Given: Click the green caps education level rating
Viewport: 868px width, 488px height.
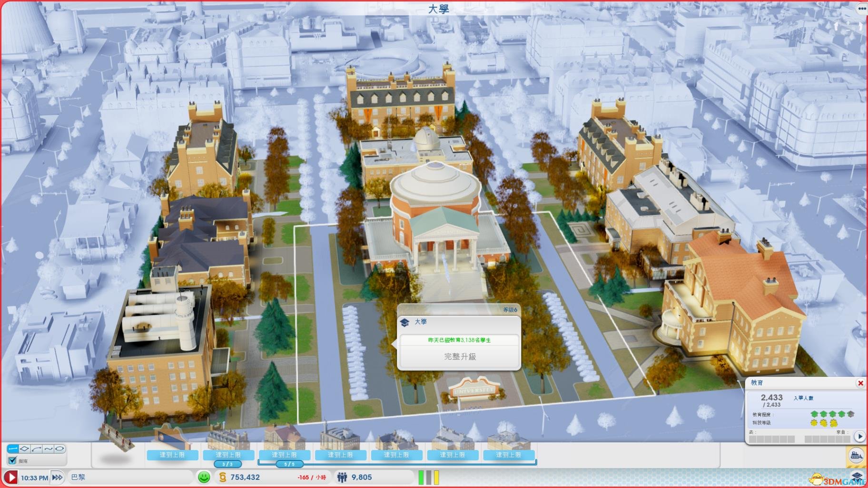Looking at the screenshot, I should point(832,414).
